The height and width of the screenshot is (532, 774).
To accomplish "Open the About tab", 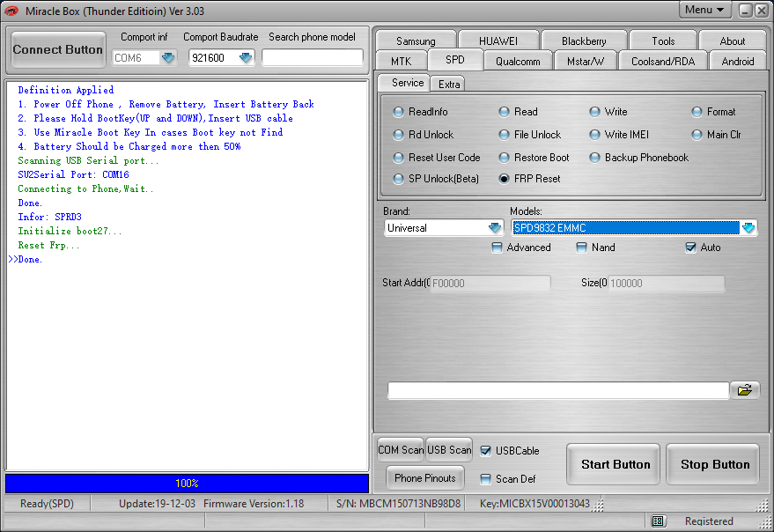I will (x=732, y=41).
